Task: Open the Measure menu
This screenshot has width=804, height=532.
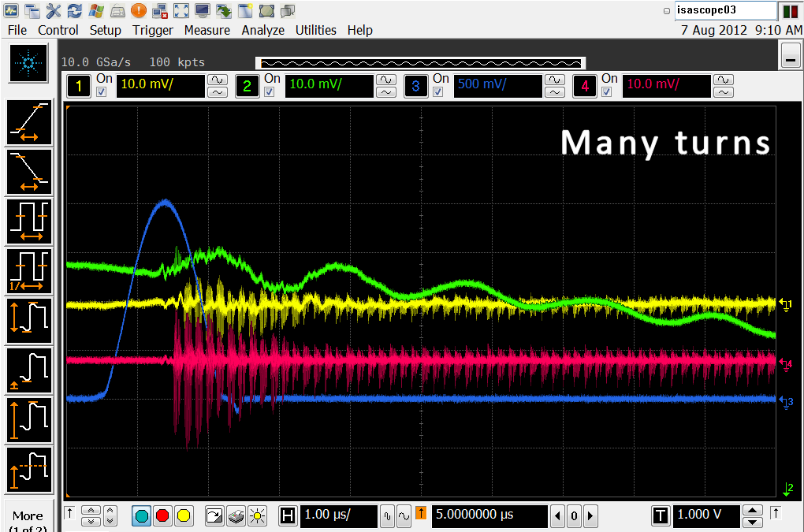Action: pyautogui.click(x=207, y=30)
